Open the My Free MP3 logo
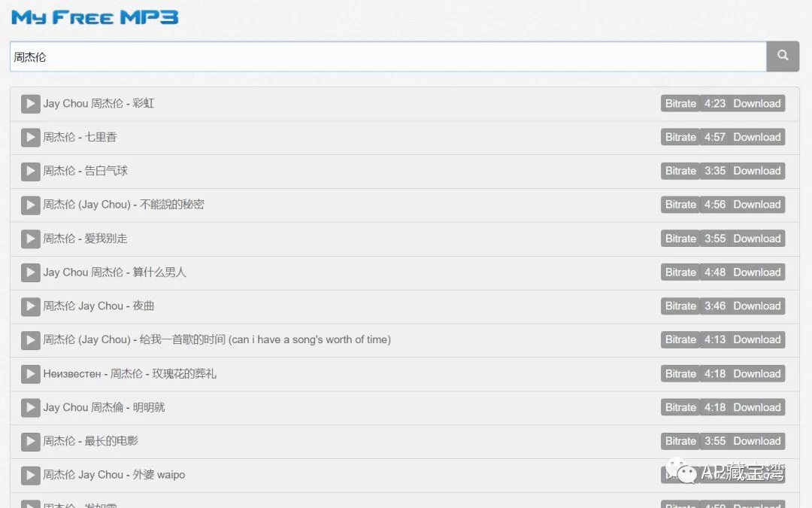Image resolution: width=812 pixels, height=508 pixels. pos(95,17)
